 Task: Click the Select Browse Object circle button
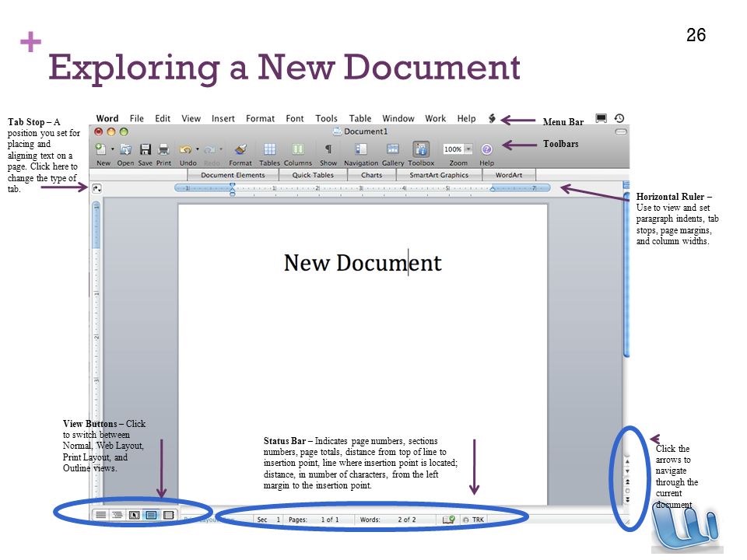(x=627, y=491)
